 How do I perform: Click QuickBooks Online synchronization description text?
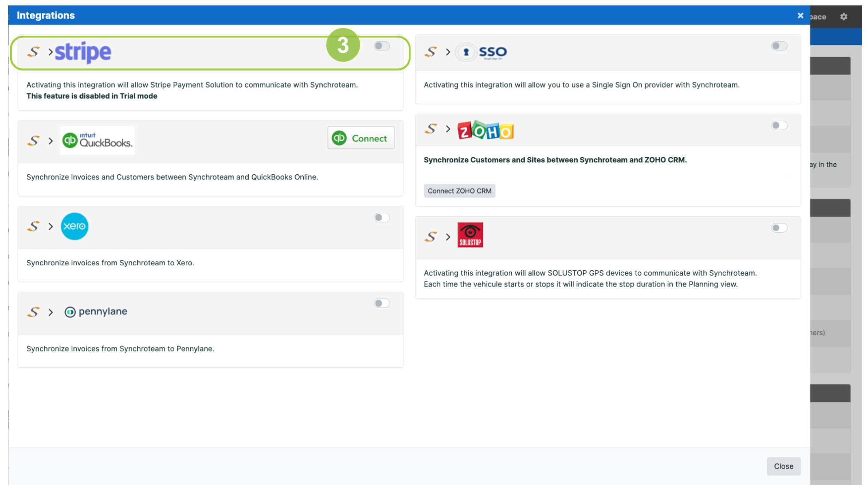tap(172, 177)
